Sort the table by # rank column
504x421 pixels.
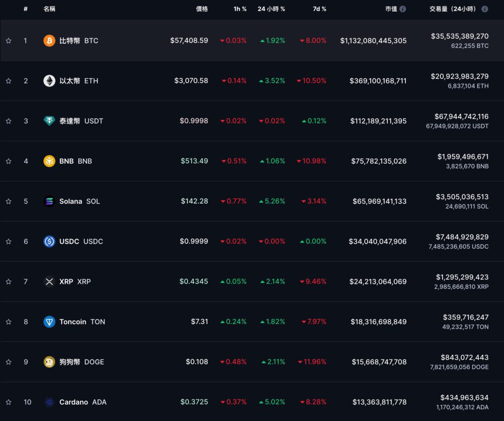click(x=26, y=9)
